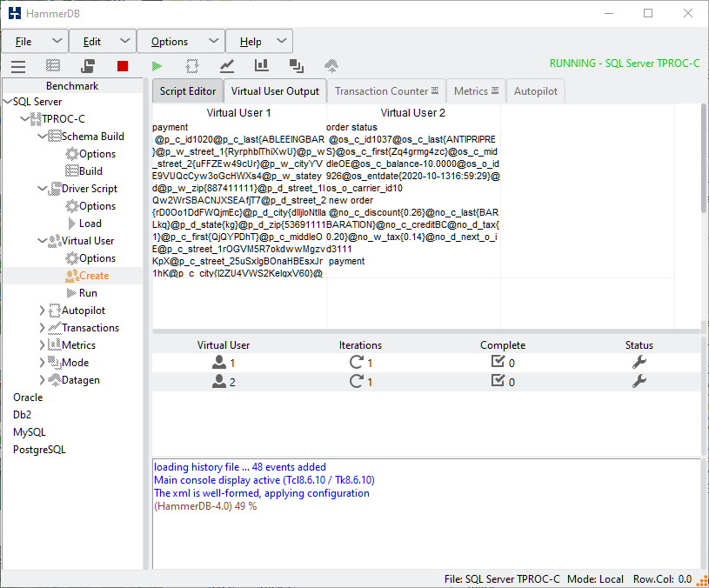Click the person icon of virtual user 2
The height and width of the screenshot is (588, 709).
click(219, 382)
